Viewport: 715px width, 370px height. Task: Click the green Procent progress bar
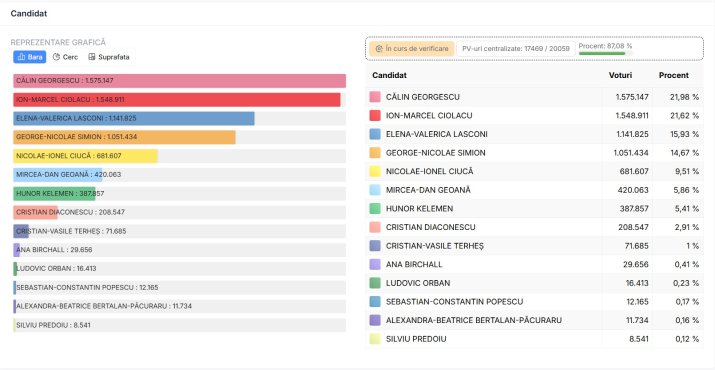click(605, 53)
